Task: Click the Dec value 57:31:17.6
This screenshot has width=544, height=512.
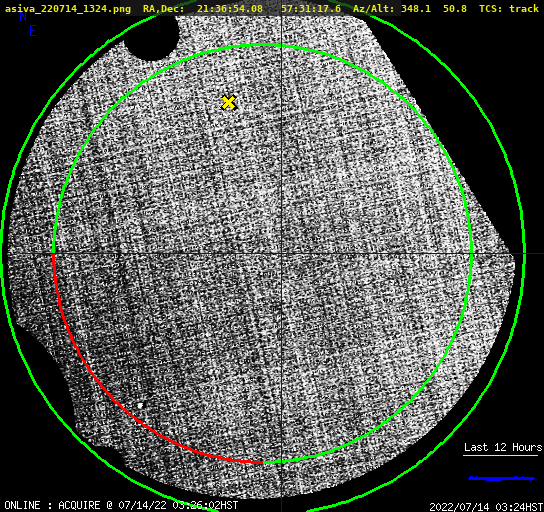Action: [311, 8]
